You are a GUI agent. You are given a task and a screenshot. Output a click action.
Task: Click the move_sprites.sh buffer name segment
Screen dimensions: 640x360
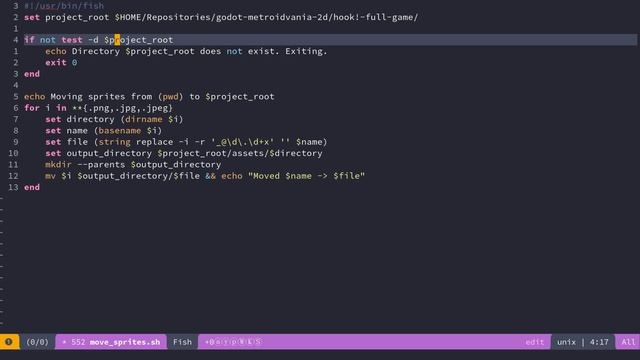click(111, 342)
